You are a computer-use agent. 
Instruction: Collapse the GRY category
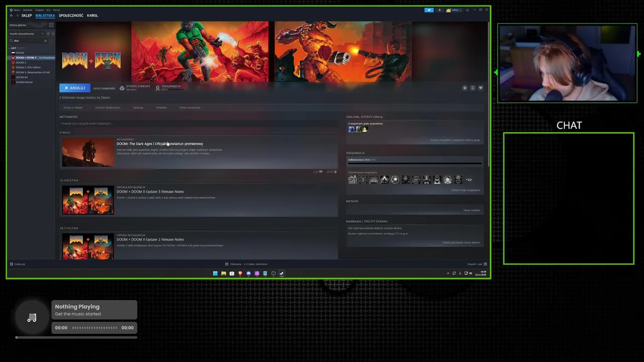point(10,48)
